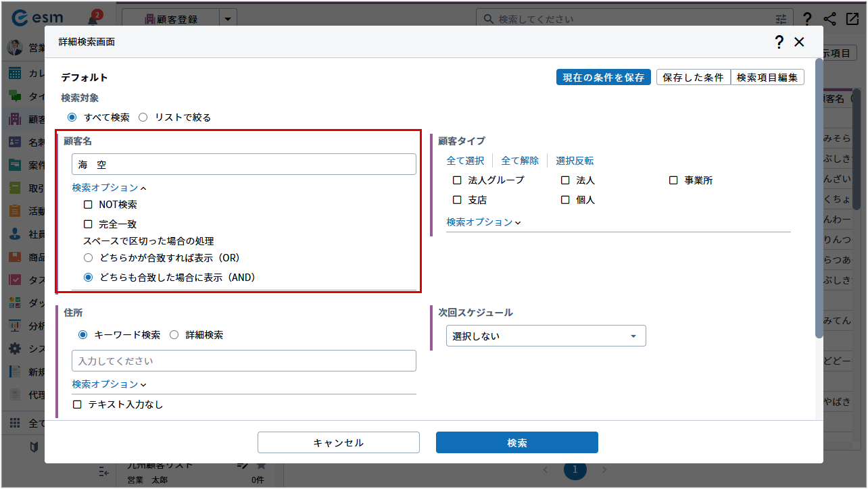The image size is (868, 489).
Task: Click the settings gear icon in sidebar
Action: click(15, 349)
